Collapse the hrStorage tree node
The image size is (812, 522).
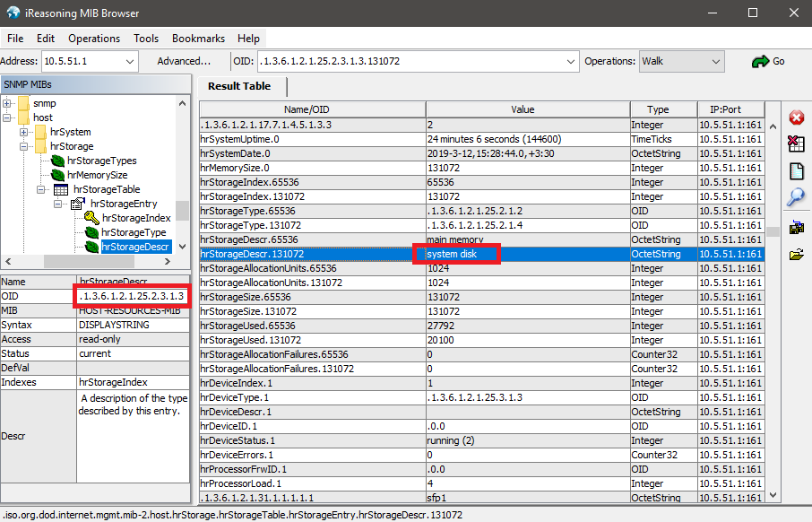pos(24,147)
